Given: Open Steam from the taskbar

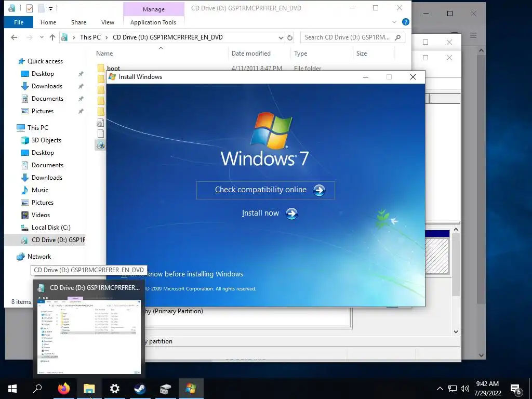Looking at the screenshot, I should coord(140,389).
